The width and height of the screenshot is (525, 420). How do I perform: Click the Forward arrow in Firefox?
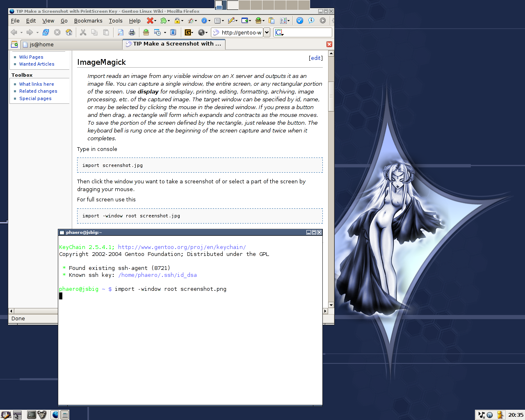tap(30, 32)
